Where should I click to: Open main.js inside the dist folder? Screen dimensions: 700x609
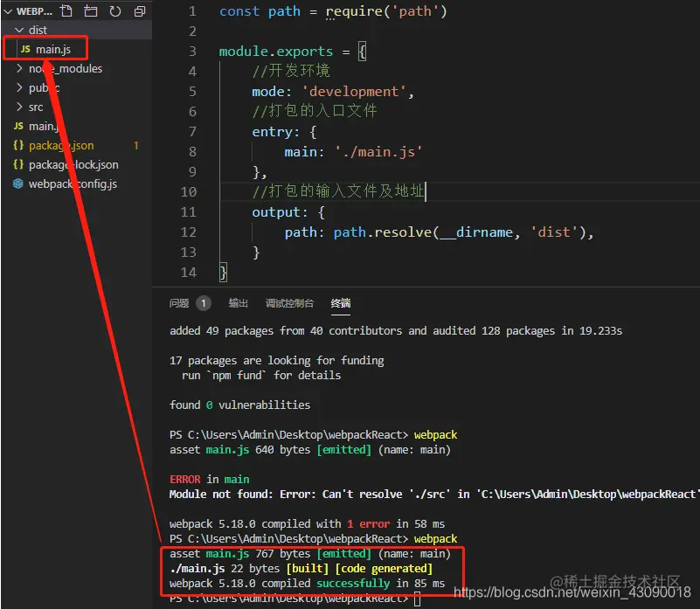pyautogui.click(x=53, y=49)
